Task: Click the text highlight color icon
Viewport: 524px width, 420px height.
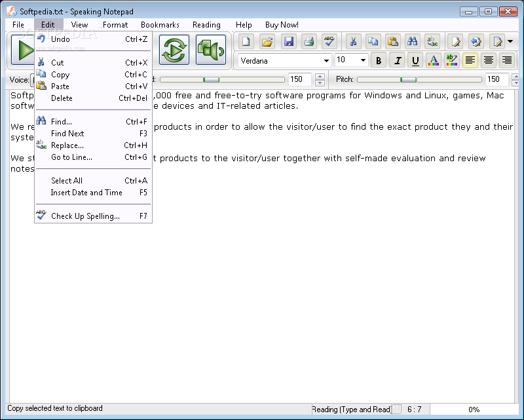Action: click(451, 60)
